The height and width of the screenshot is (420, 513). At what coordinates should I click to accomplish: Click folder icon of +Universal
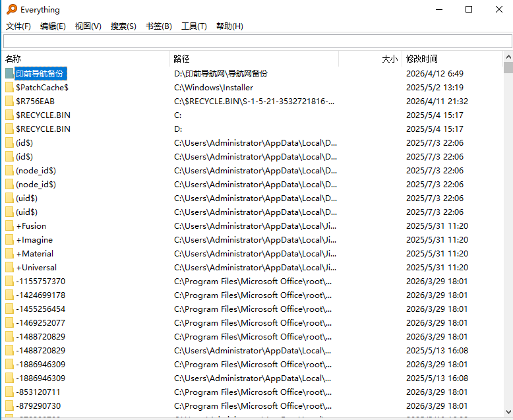pos(9,268)
